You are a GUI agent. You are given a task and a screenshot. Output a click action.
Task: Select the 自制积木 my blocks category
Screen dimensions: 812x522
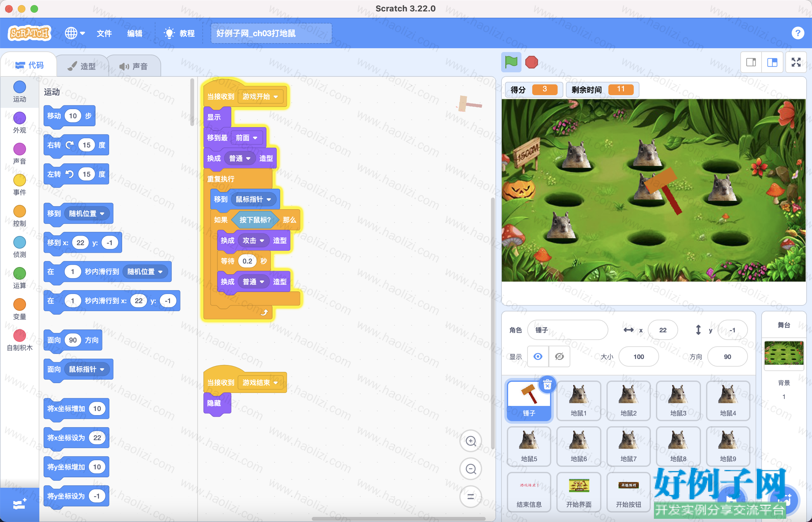[19, 340]
